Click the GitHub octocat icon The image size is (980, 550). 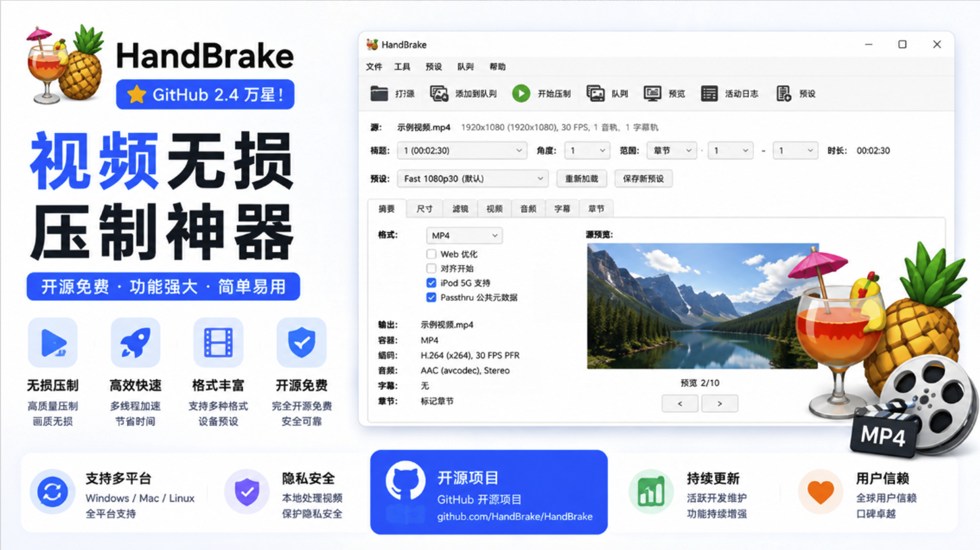[x=405, y=481]
